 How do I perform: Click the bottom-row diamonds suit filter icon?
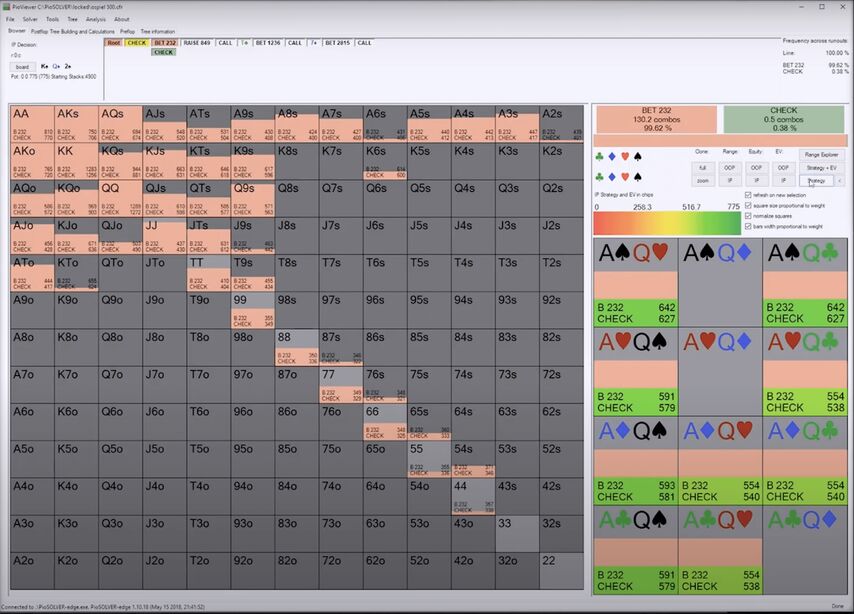(x=612, y=177)
